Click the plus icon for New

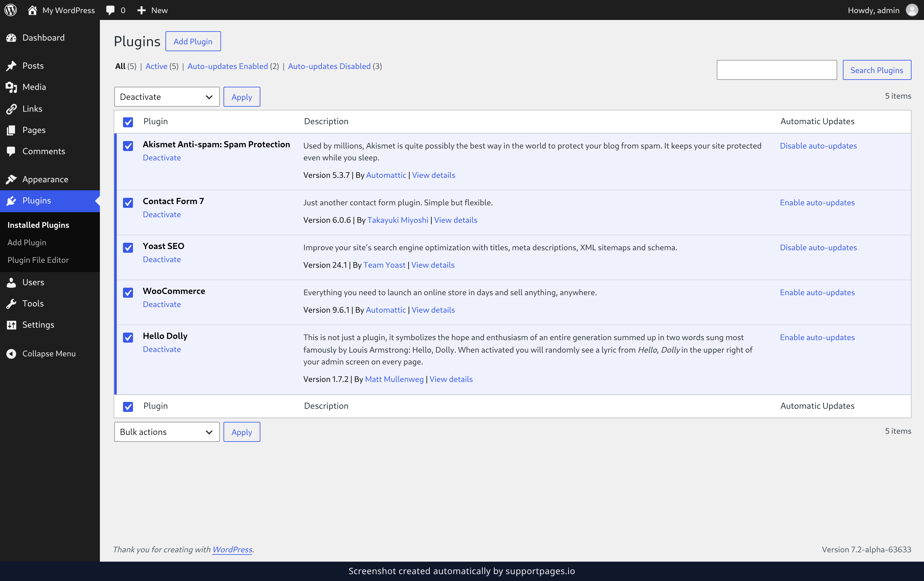pyautogui.click(x=142, y=10)
